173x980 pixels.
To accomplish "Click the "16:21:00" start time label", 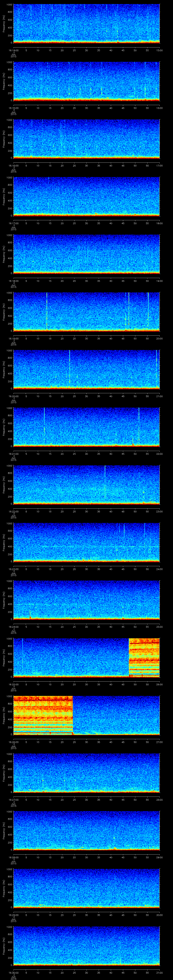I will tap(13, 454).
